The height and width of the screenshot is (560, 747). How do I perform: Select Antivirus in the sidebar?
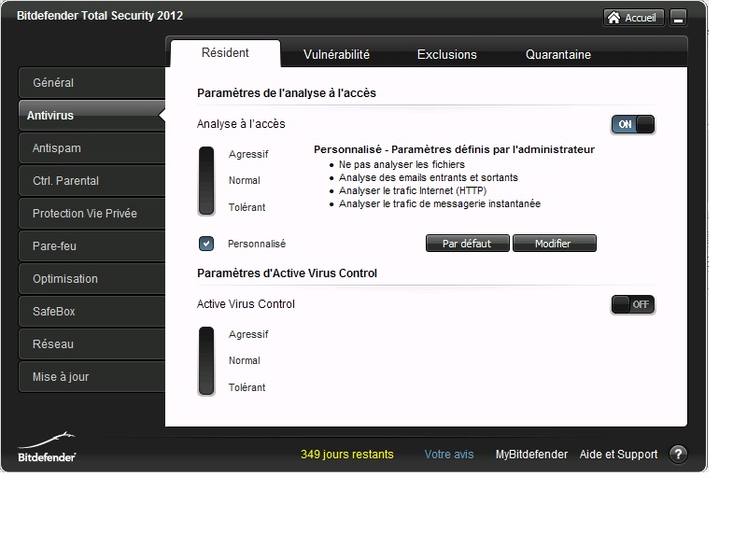tap(92, 116)
